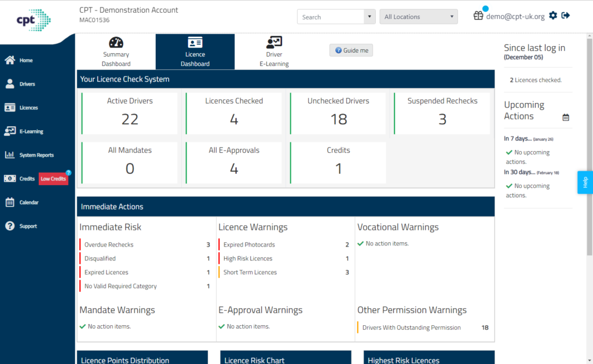Click the Low Credits badge
Screen dimensions: 593x364
(x=53, y=179)
